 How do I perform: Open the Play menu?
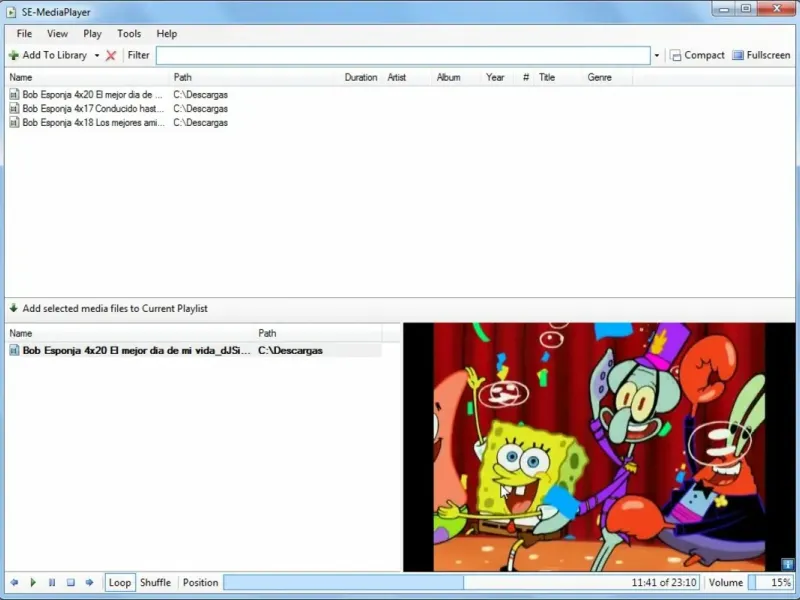[92, 34]
